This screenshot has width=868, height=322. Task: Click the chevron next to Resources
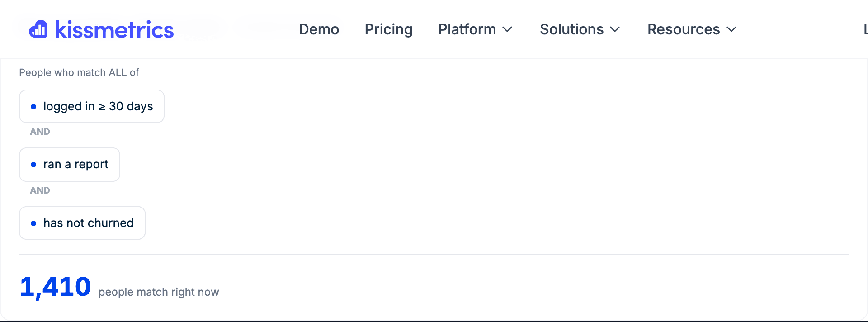[x=731, y=30]
